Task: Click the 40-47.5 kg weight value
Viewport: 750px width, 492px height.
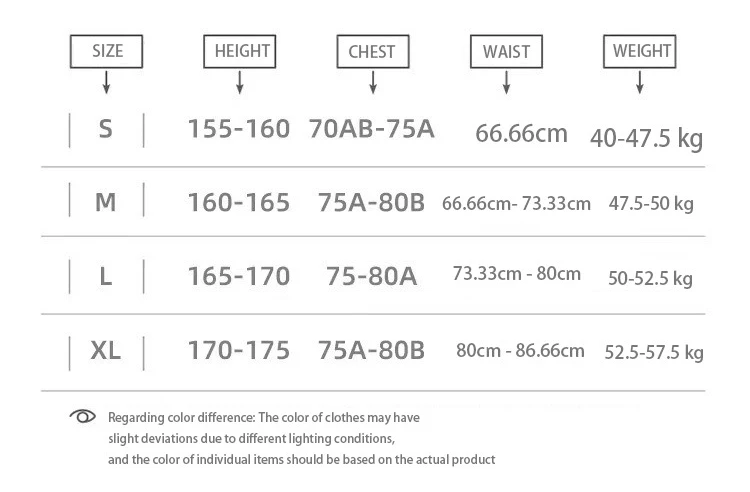Action: [x=647, y=138]
